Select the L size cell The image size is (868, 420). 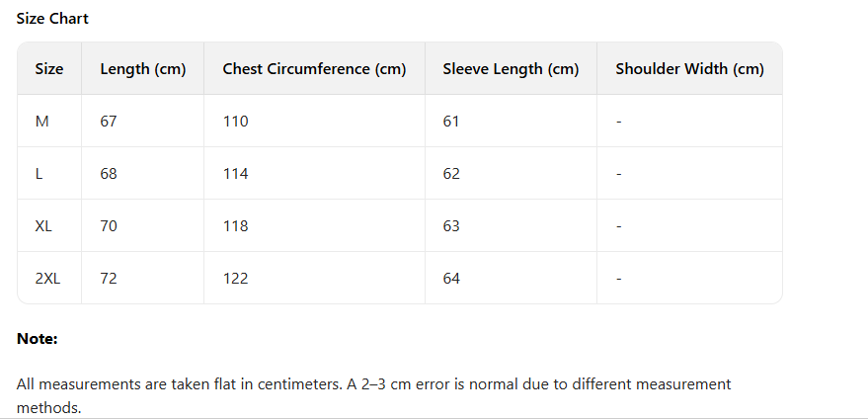[39, 174]
